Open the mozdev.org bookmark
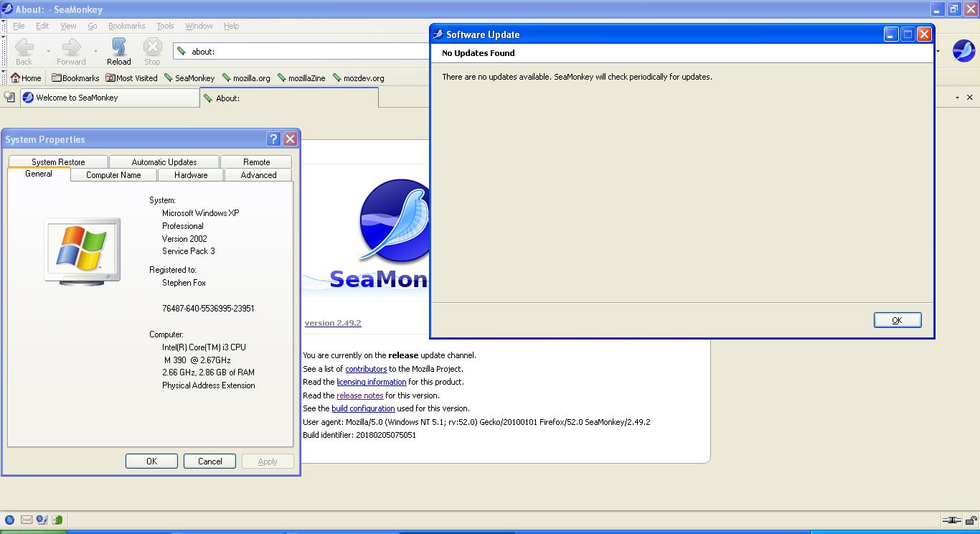Viewport: 980px width, 534px height. (x=358, y=78)
